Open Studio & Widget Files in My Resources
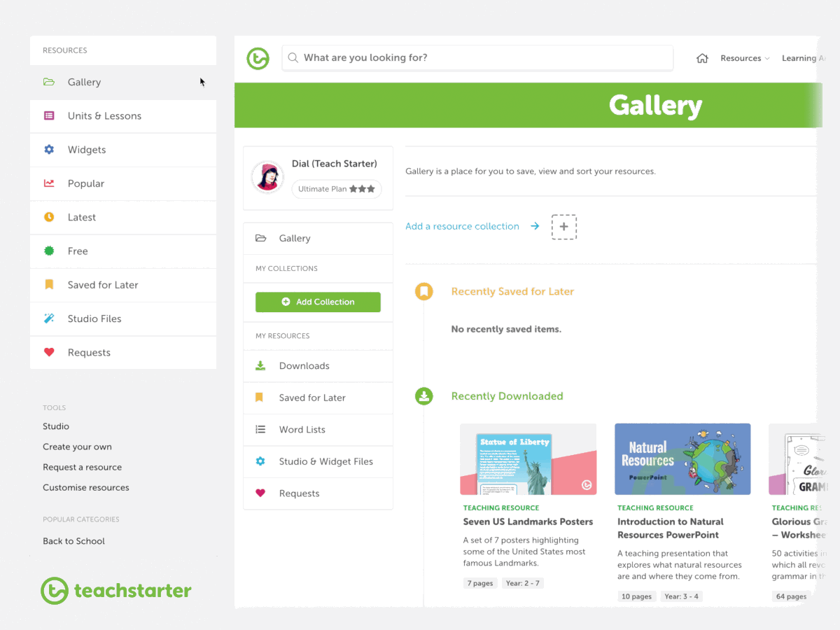The height and width of the screenshot is (630, 840). point(318,462)
